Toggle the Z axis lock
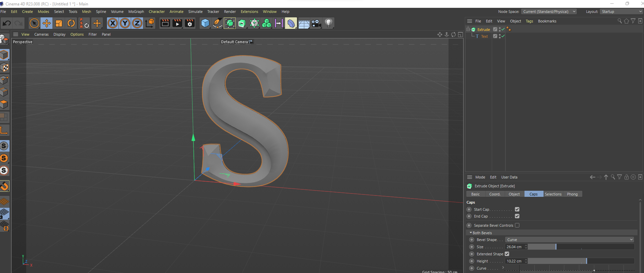 [x=137, y=23]
